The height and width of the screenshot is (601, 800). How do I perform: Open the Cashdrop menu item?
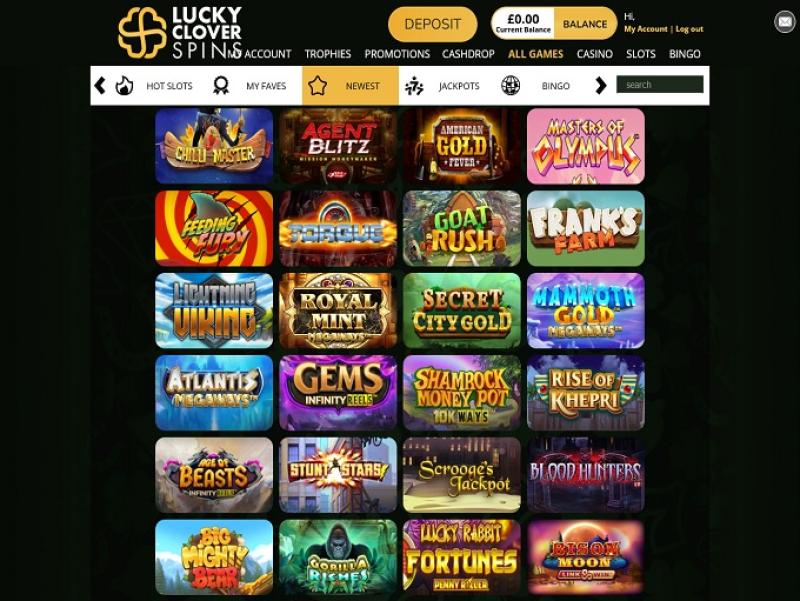point(468,54)
